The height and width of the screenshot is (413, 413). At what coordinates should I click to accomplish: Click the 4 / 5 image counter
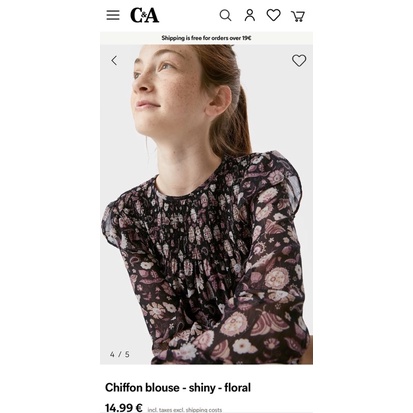click(x=120, y=354)
